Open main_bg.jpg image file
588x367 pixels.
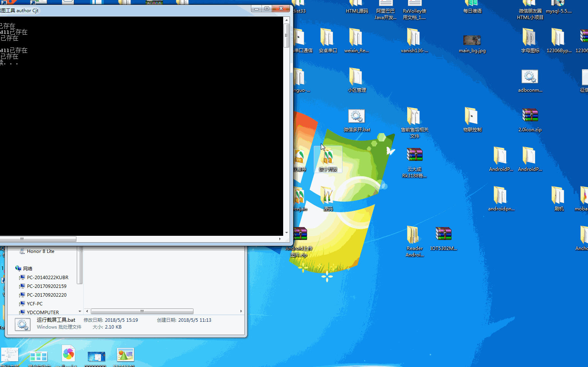click(x=472, y=43)
